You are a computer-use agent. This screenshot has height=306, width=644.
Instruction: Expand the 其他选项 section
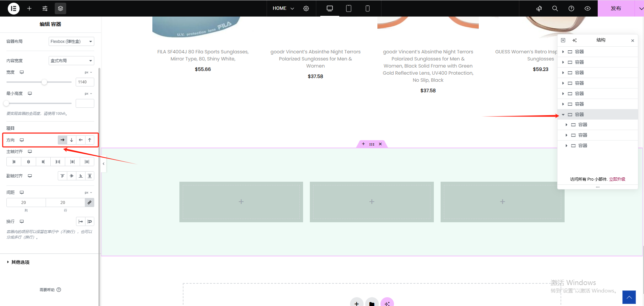[x=20, y=262]
